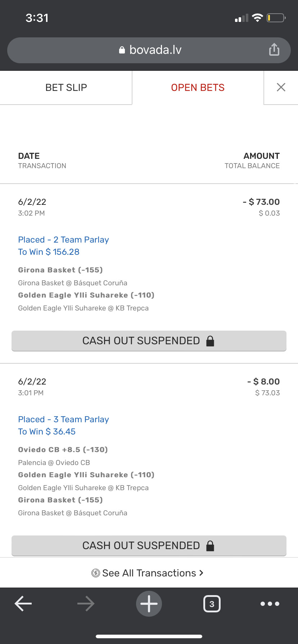Screen dimensions: 298x644
Task: Tap the chevron next to See All Transactions
Action: 201,572
